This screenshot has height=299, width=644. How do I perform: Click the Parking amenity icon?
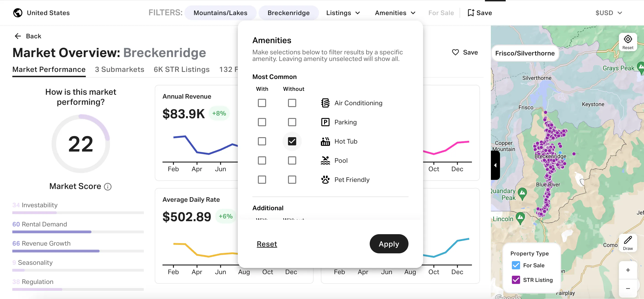point(325,122)
